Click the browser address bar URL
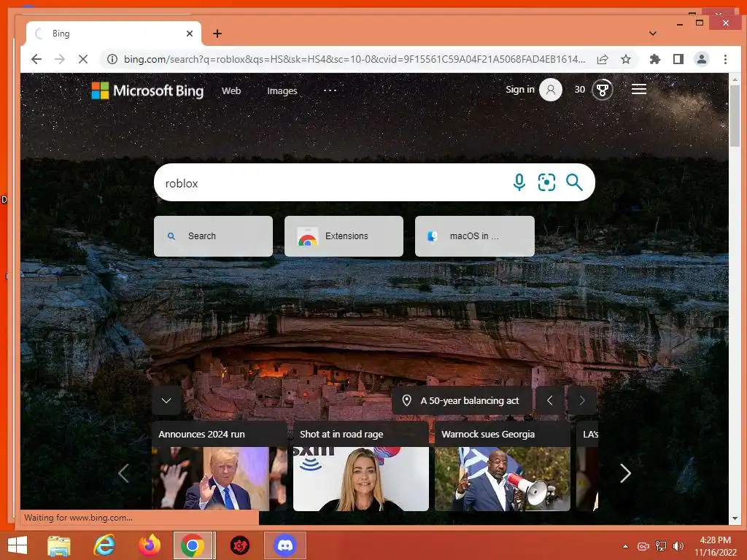 coord(355,59)
